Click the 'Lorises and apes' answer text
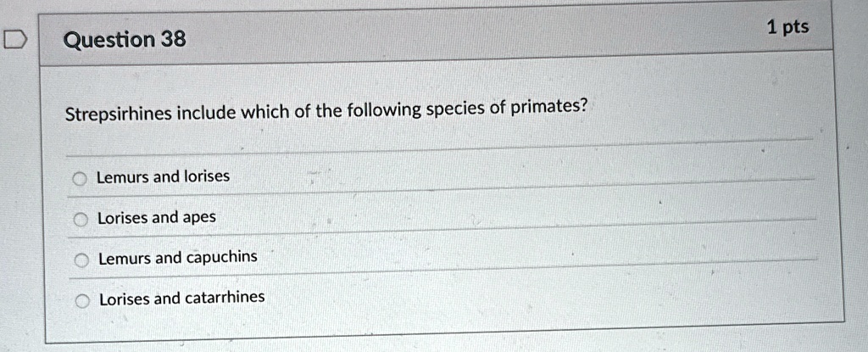 point(157,218)
